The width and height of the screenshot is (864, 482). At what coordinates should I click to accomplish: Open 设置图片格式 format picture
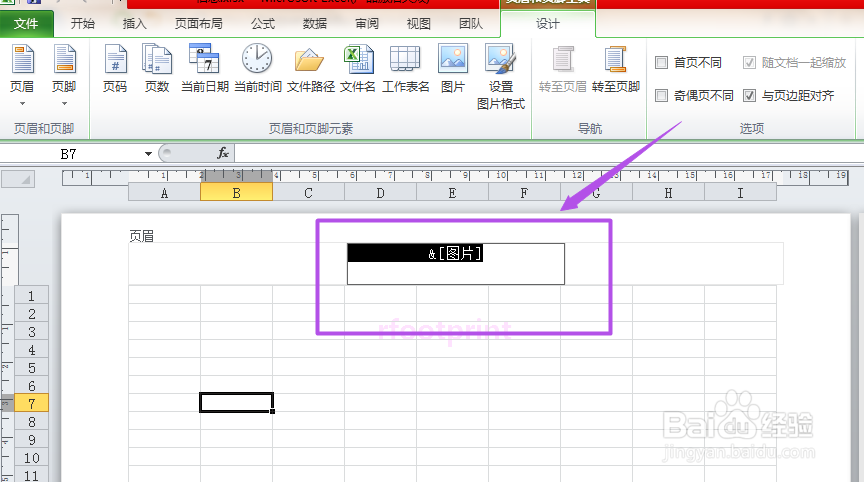pos(500,77)
